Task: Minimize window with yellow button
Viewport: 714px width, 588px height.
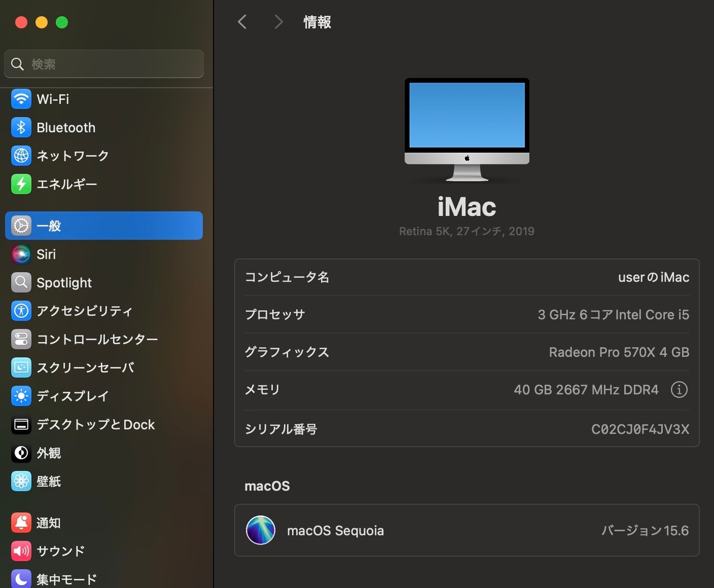Action: click(42, 22)
